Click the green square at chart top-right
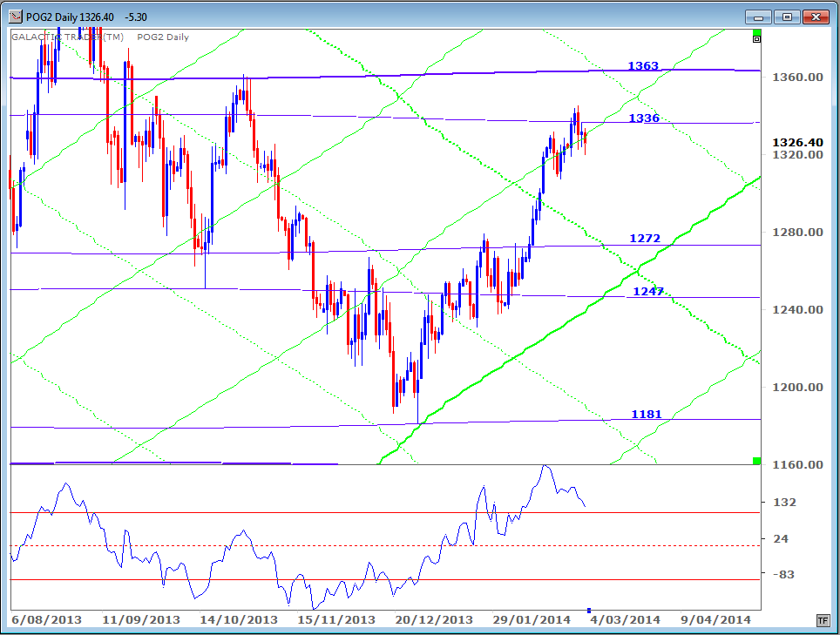This screenshot has height=635, width=840. [757, 32]
